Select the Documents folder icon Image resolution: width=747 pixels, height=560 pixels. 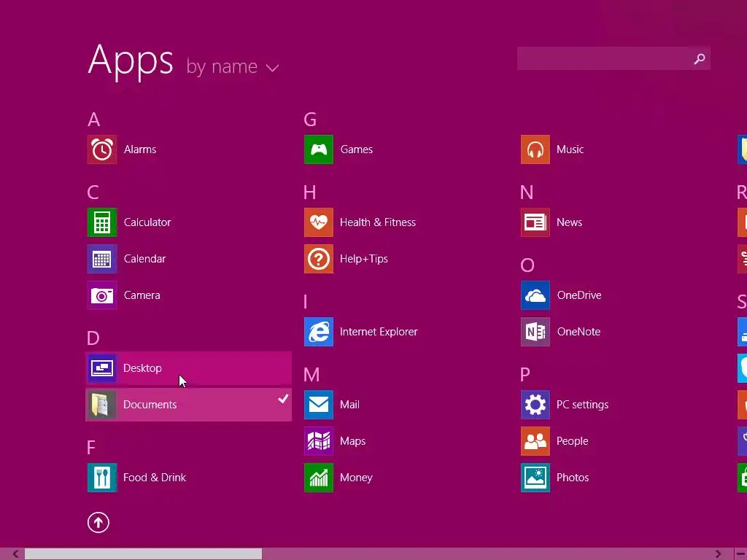pyautogui.click(x=102, y=405)
